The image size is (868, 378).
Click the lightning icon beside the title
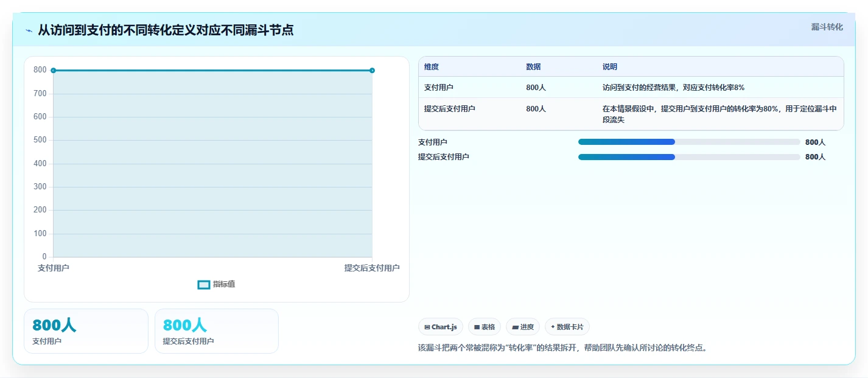(x=29, y=30)
